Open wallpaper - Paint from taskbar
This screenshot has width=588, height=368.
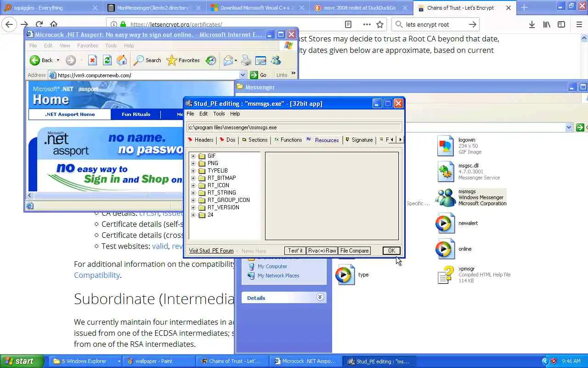(x=159, y=361)
